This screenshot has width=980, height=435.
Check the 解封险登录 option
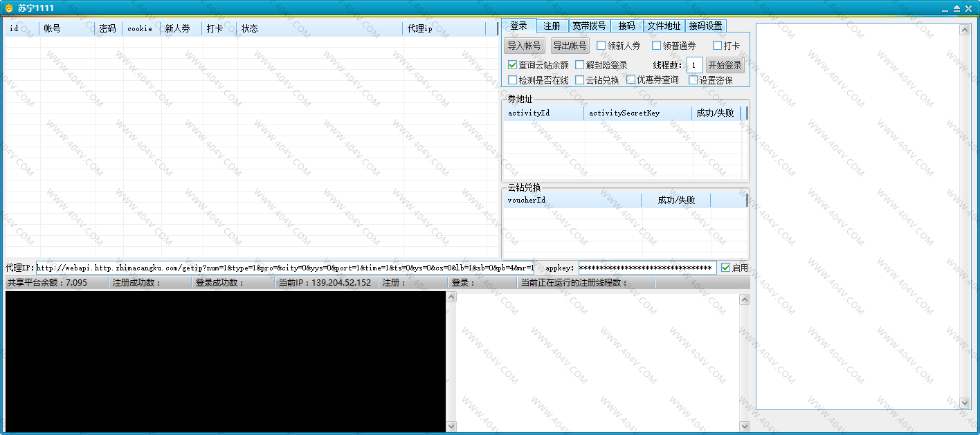tap(580, 65)
